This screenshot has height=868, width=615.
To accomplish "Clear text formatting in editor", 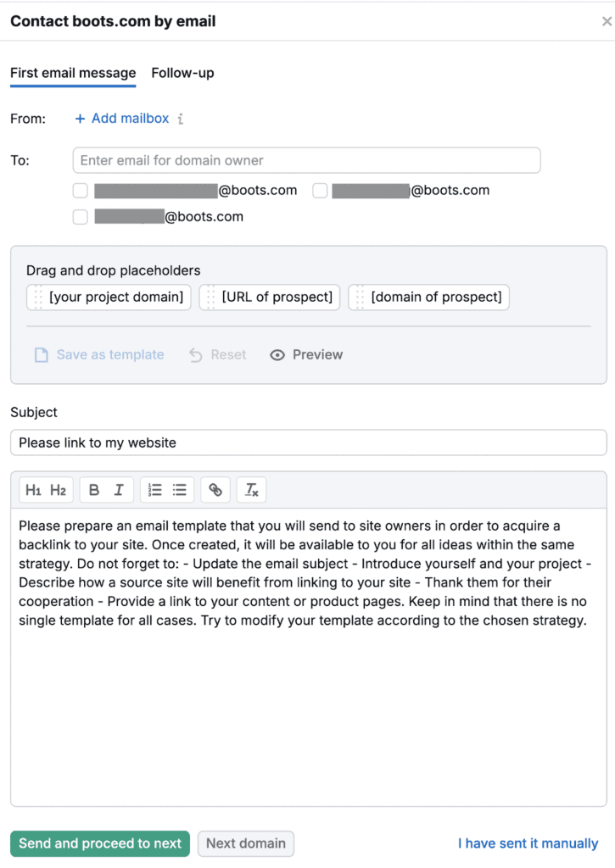I will click(x=252, y=490).
